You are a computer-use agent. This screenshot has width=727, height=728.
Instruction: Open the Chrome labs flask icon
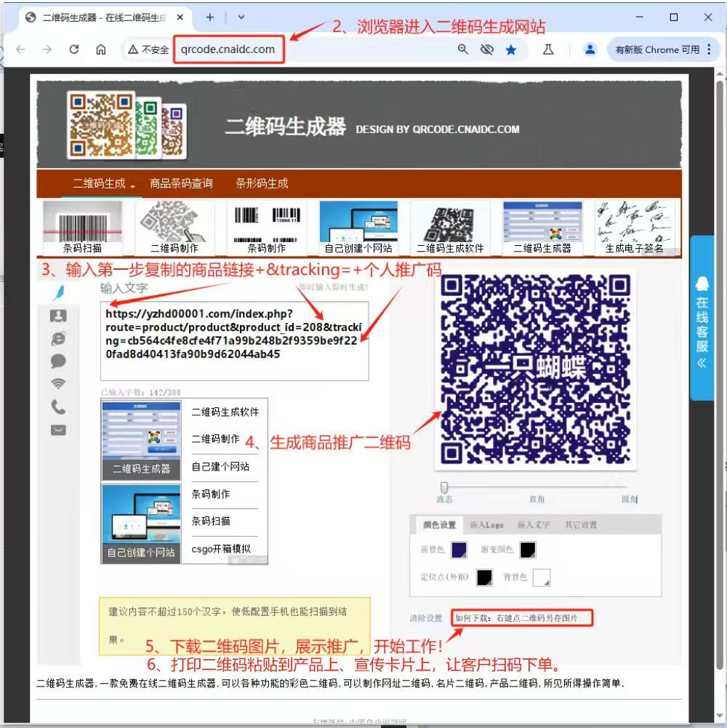[x=548, y=49]
